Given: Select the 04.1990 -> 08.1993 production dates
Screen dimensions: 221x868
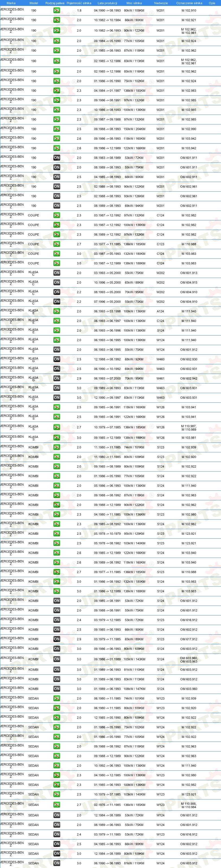Looking at the screenshot, I should [107, 10].
